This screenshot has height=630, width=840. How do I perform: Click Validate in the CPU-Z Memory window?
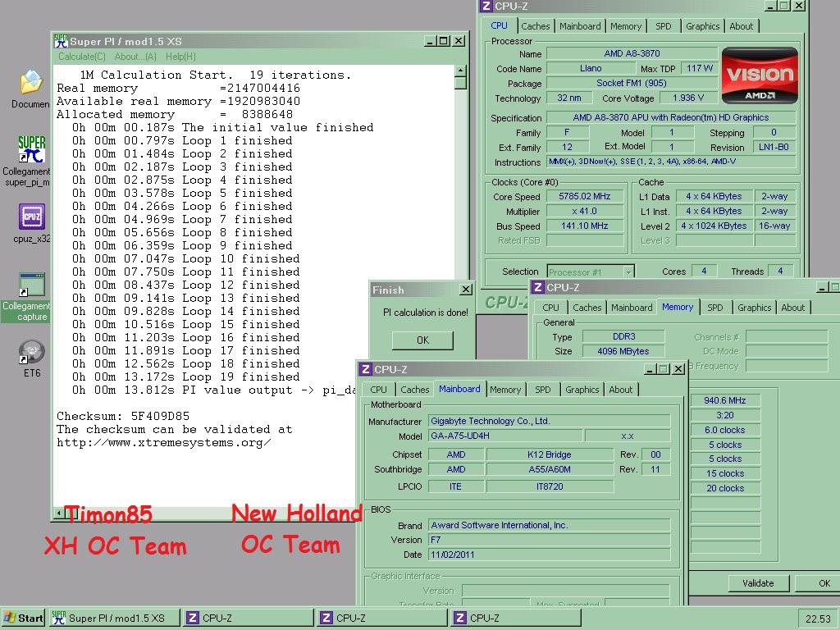(758, 583)
